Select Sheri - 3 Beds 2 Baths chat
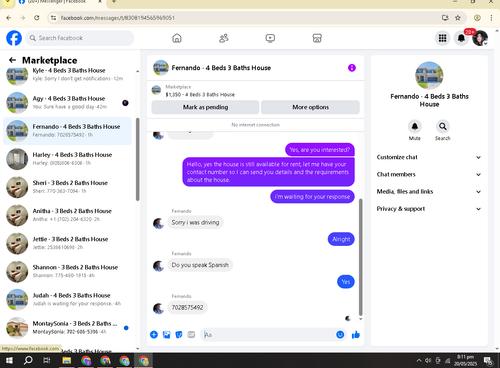 click(x=67, y=187)
